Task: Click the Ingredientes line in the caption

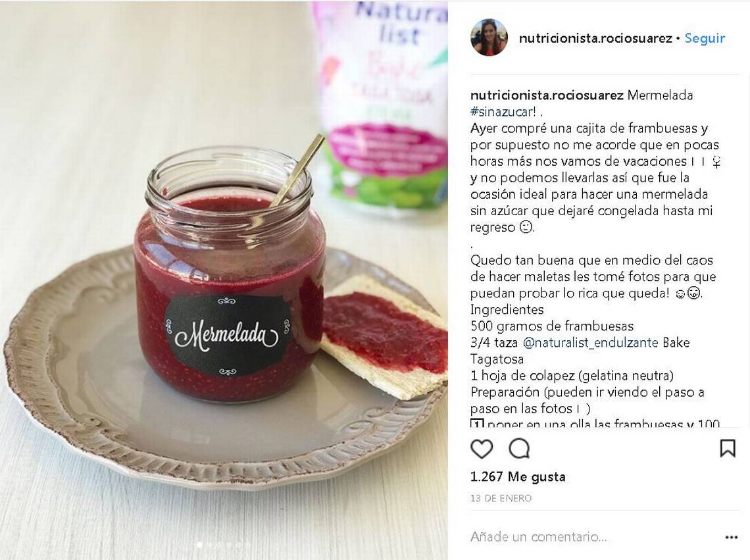Action: (x=507, y=310)
